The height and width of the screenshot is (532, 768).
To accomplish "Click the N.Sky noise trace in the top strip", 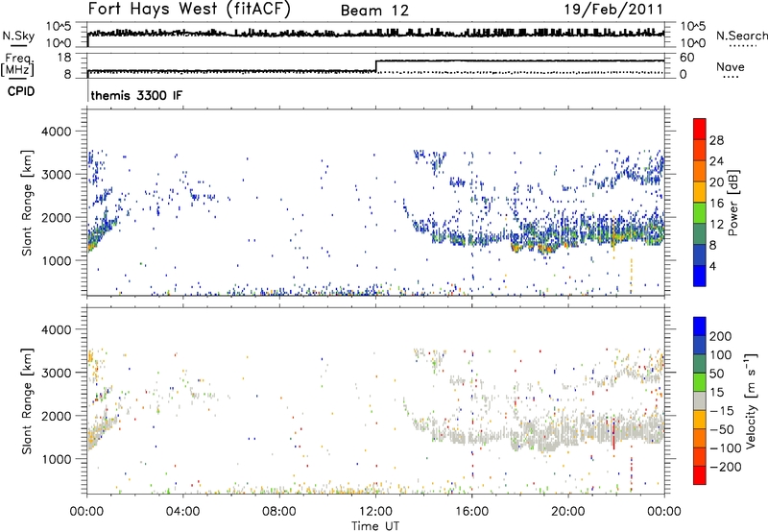I will (x=375, y=34).
